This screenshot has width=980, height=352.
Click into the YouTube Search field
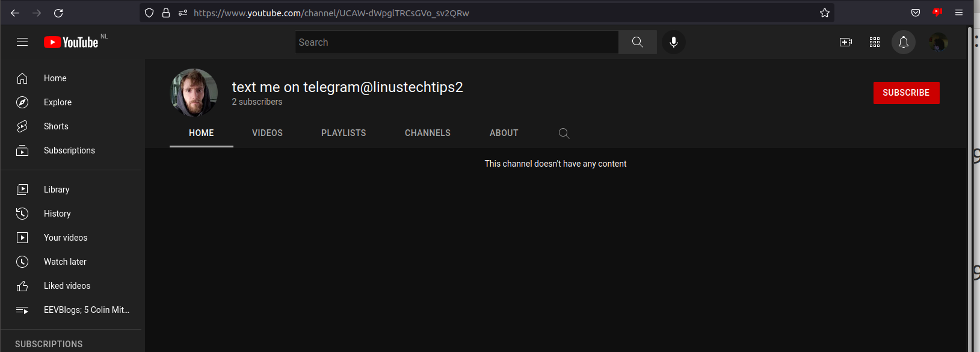point(457,42)
